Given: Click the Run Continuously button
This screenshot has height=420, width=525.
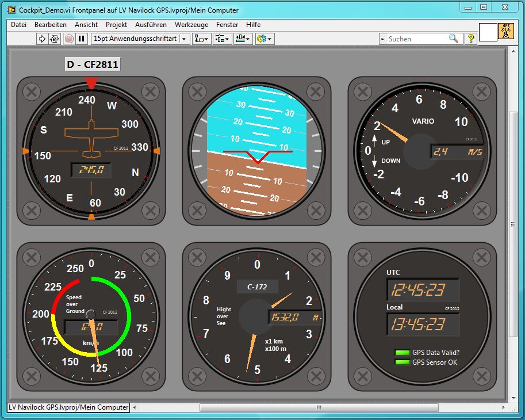Looking at the screenshot, I should [x=55, y=39].
